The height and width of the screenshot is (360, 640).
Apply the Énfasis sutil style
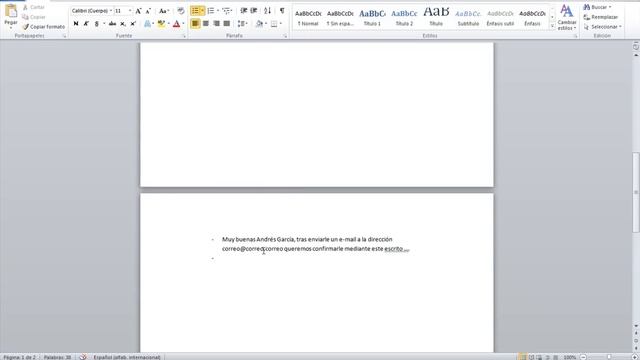tap(500, 18)
